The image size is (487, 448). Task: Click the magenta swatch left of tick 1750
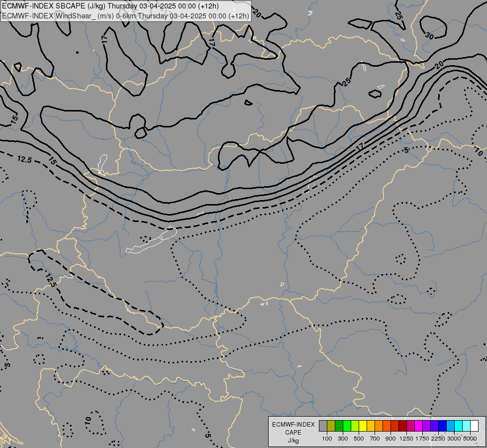coord(419,426)
